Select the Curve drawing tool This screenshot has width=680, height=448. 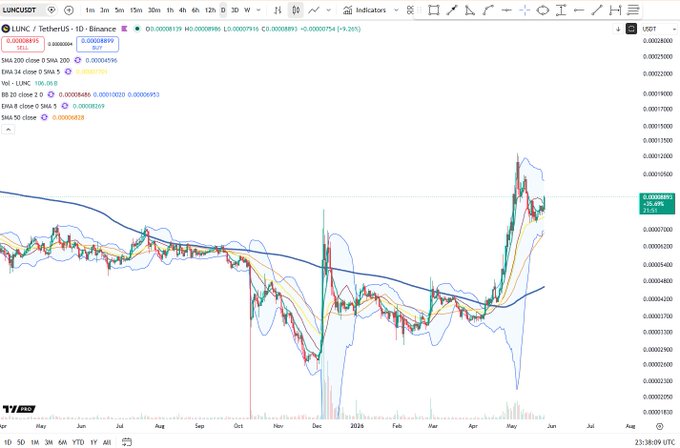click(488, 10)
